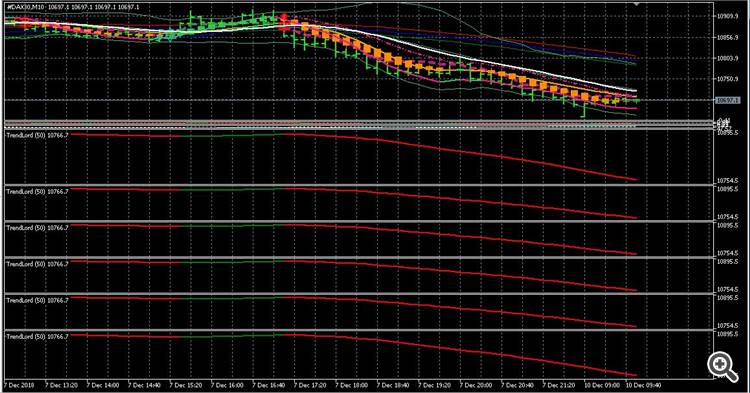This screenshot has width=750, height=393.
Task: Click the 10909.9 price axis label
Action: click(x=727, y=16)
